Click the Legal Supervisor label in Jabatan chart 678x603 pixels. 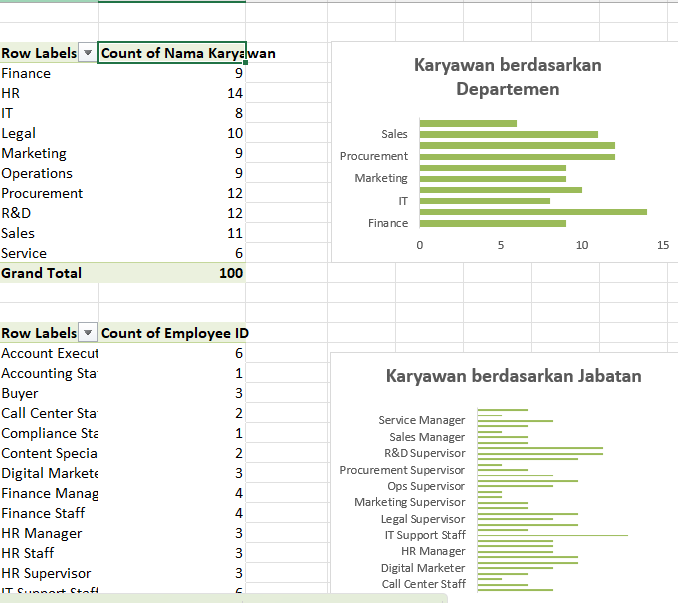click(423, 519)
